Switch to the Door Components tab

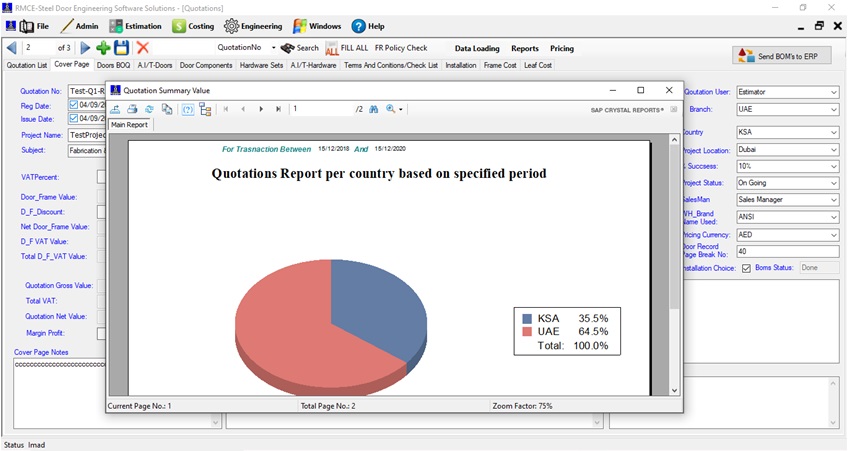(206, 65)
